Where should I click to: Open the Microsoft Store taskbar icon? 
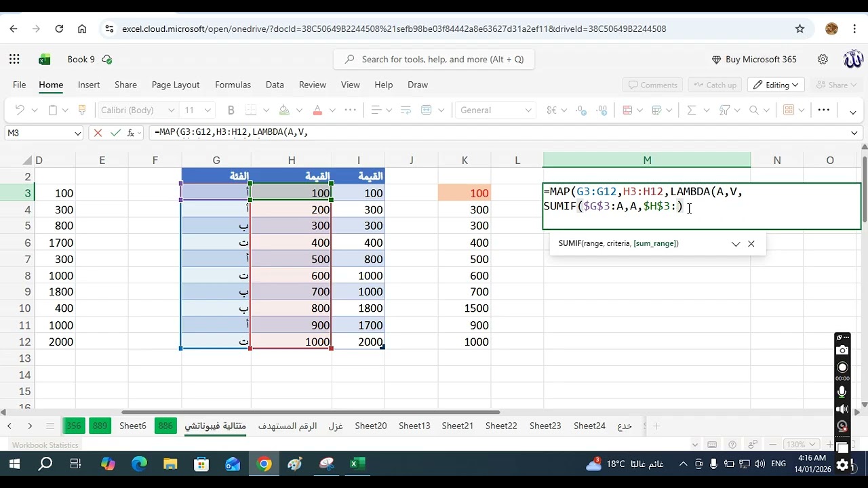(x=201, y=464)
